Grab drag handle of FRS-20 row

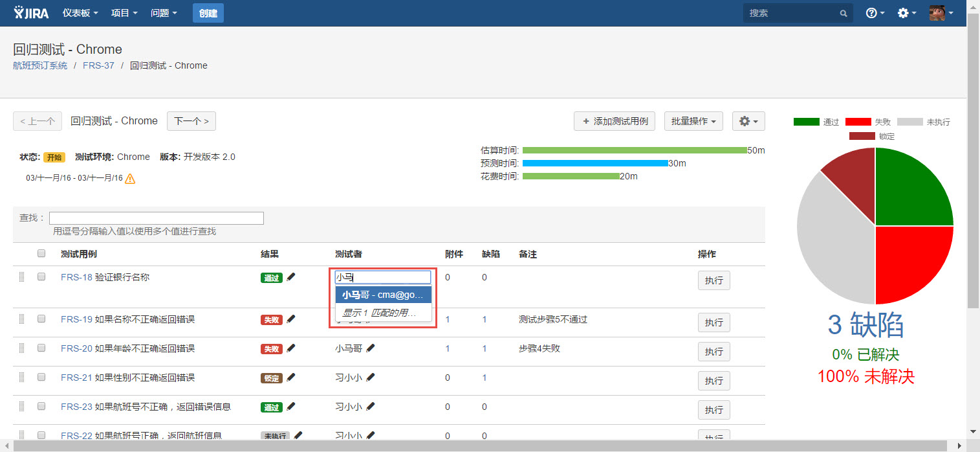tap(21, 348)
